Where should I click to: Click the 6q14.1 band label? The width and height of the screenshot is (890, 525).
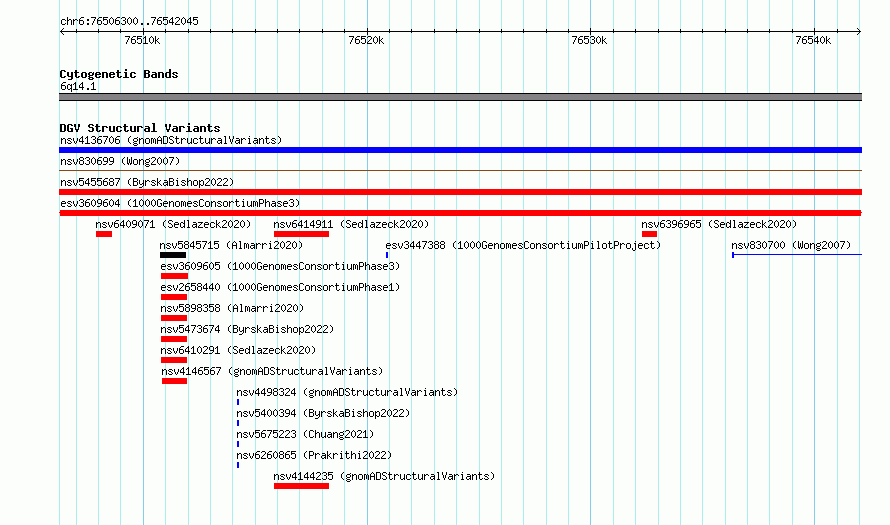tap(78, 86)
